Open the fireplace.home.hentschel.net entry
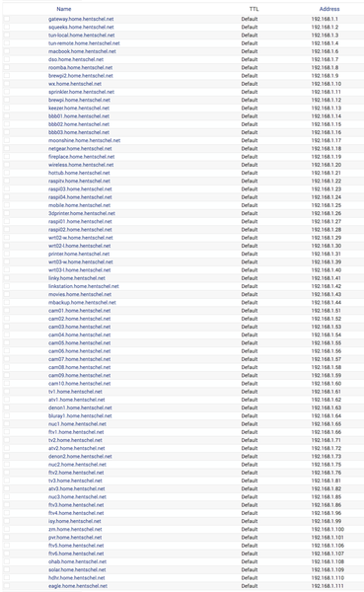Viewport: 364px width, 592px height. point(82,157)
